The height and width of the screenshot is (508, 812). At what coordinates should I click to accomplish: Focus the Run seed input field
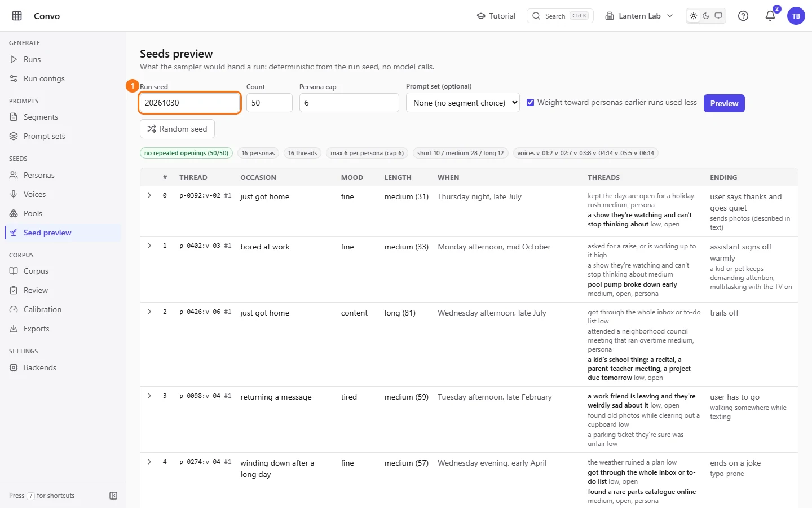[190, 103]
